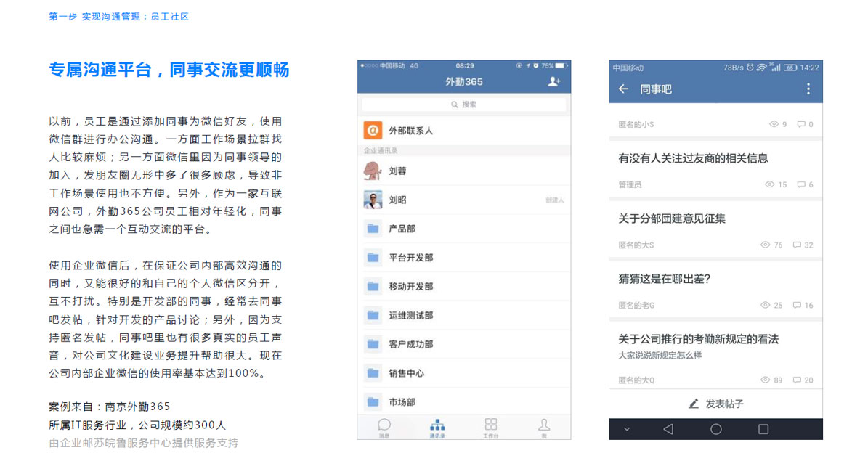Click the orange @ icon for 外部联系人
This screenshot has height=461, width=868.
tap(373, 131)
